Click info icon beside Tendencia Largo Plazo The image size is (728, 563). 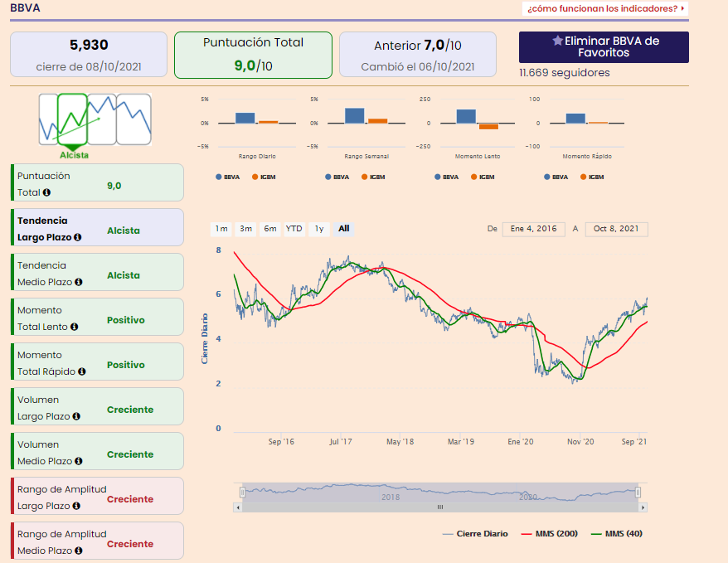point(78,237)
